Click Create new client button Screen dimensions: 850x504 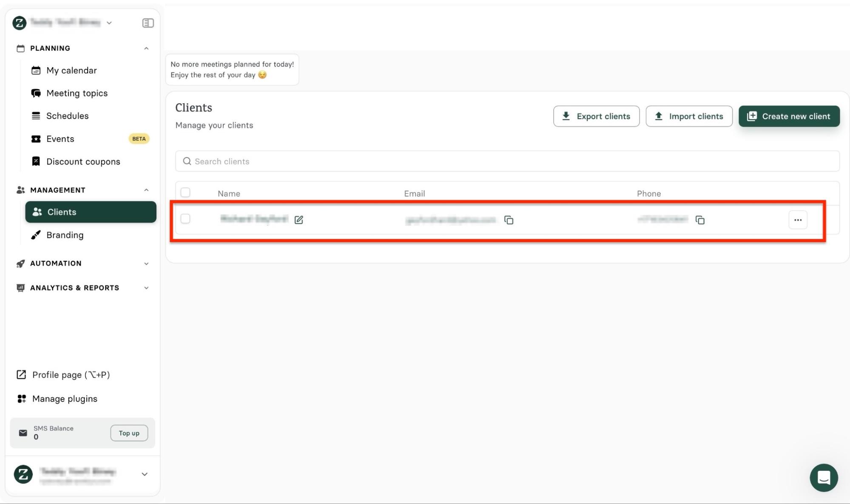[x=789, y=116]
